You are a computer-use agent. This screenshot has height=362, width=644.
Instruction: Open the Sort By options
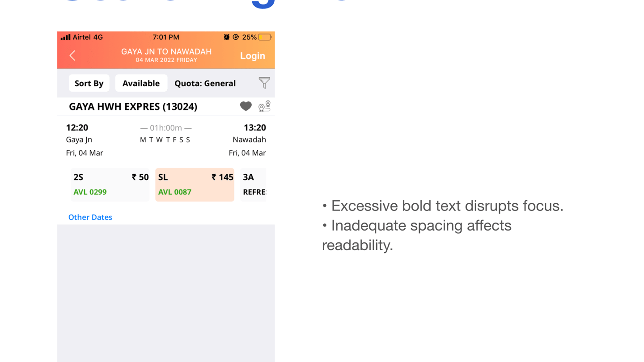pyautogui.click(x=89, y=83)
